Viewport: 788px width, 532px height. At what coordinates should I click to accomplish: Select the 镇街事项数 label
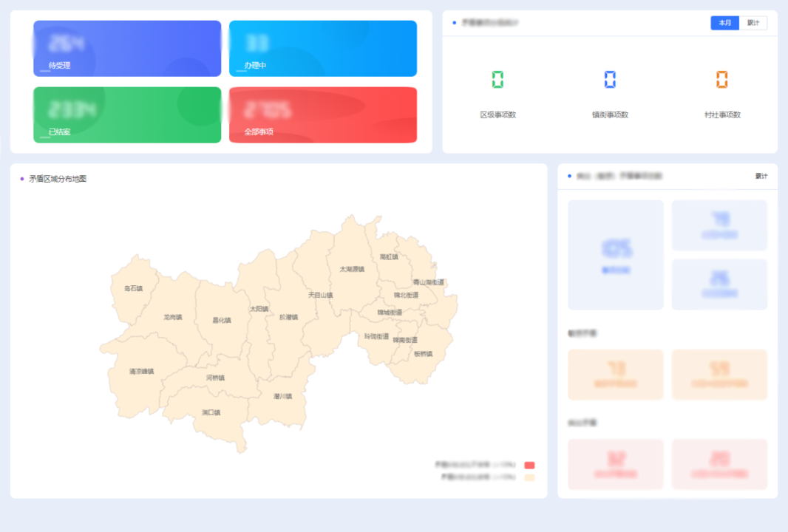coord(610,115)
